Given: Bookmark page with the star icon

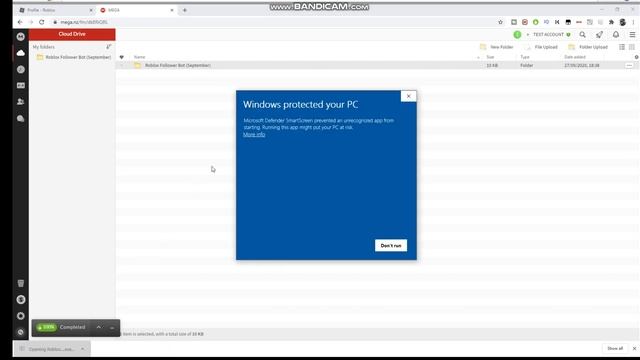Looking at the screenshot, I should click(500, 22).
